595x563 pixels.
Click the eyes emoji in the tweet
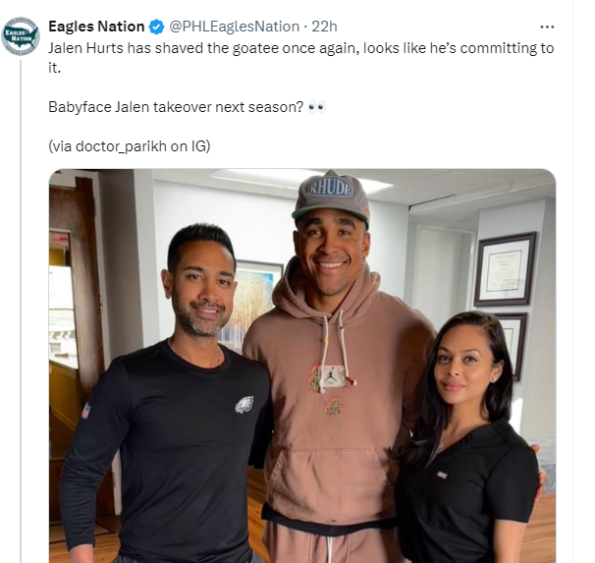tap(317, 107)
